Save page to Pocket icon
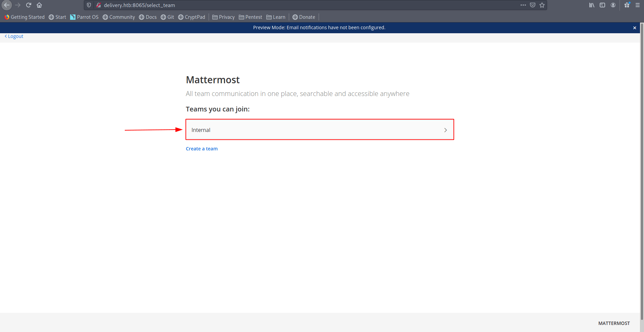Image resolution: width=644 pixels, height=332 pixels. pyautogui.click(x=532, y=5)
